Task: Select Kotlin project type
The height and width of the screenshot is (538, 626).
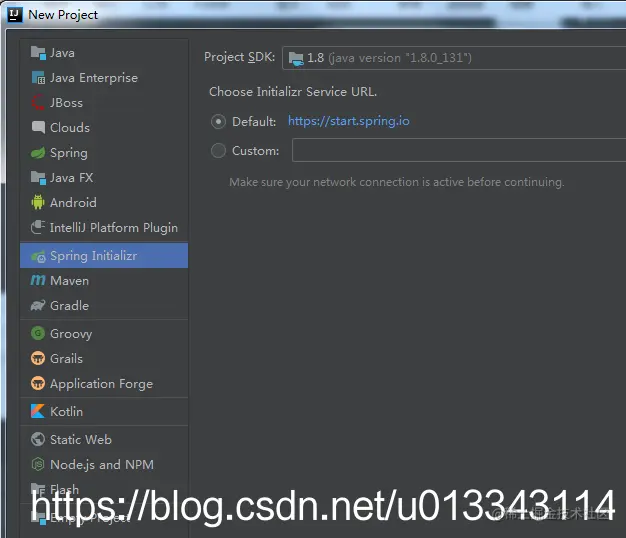Action: click(x=104, y=411)
